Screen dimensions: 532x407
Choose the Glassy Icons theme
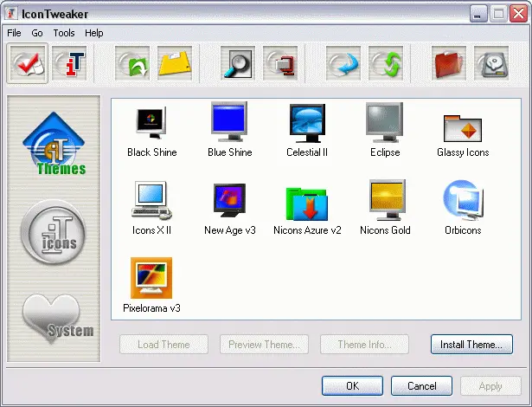463,130
